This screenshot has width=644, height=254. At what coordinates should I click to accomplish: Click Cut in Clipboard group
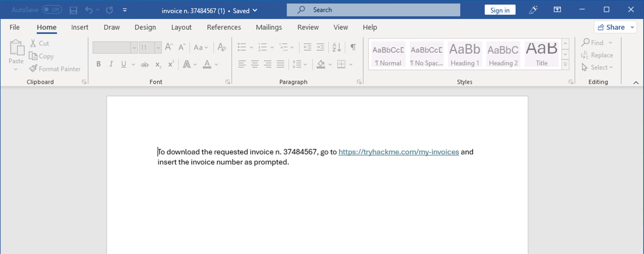39,43
